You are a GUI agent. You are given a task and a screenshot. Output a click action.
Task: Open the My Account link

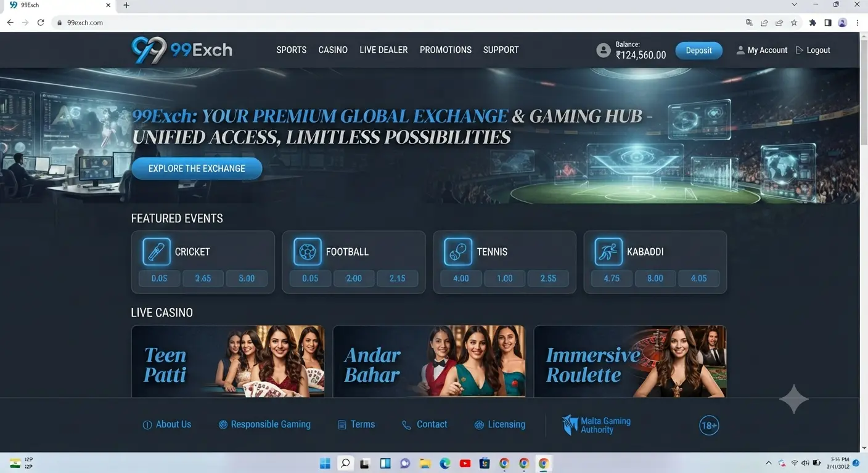pyautogui.click(x=762, y=51)
